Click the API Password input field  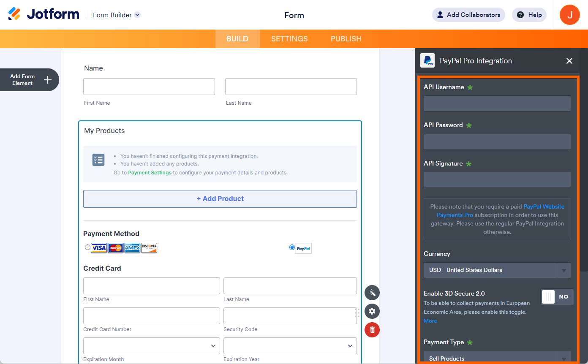(x=497, y=142)
